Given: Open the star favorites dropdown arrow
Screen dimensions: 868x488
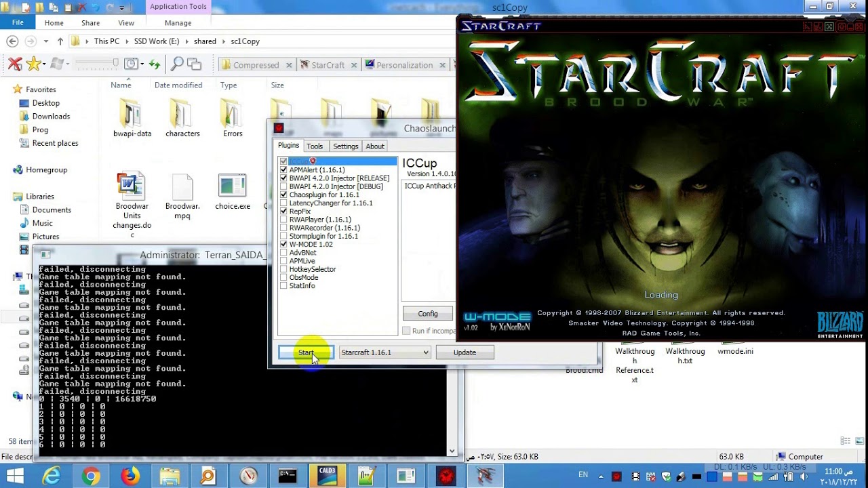Looking at the screenshot, I should coord(45,64).
